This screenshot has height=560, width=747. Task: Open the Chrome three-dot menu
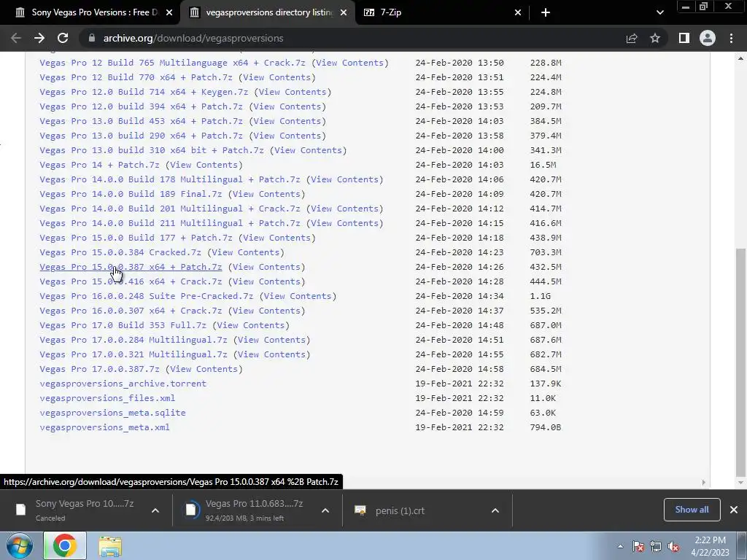click(x=731, y=38)
